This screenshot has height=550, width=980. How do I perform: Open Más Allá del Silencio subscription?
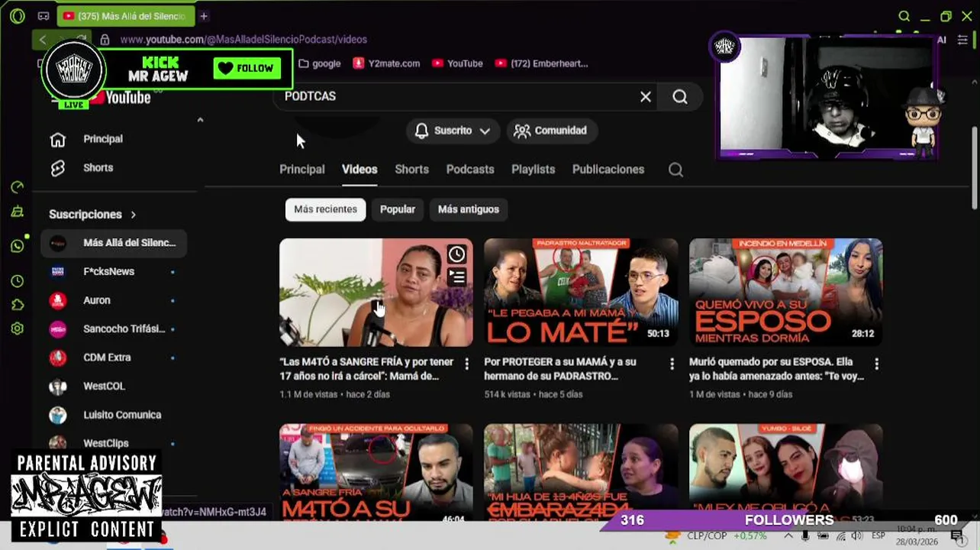pyautogui.click(x=114, y=243)
